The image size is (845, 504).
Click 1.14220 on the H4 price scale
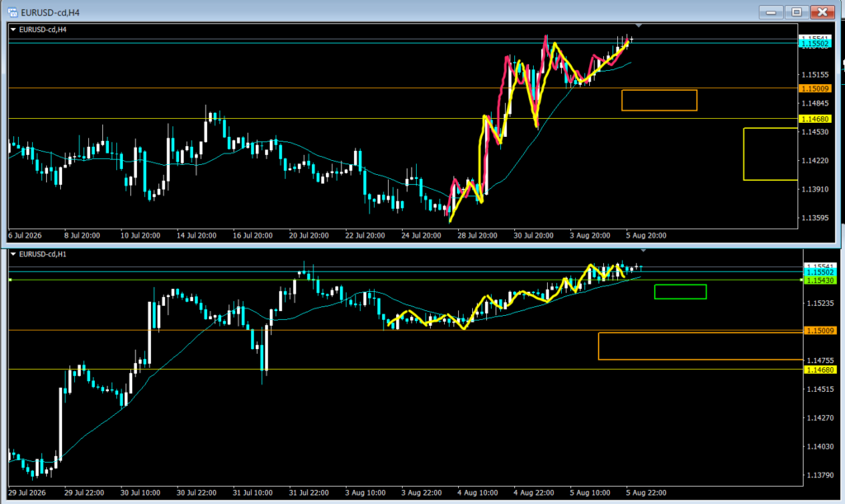[x=814, y=161]
